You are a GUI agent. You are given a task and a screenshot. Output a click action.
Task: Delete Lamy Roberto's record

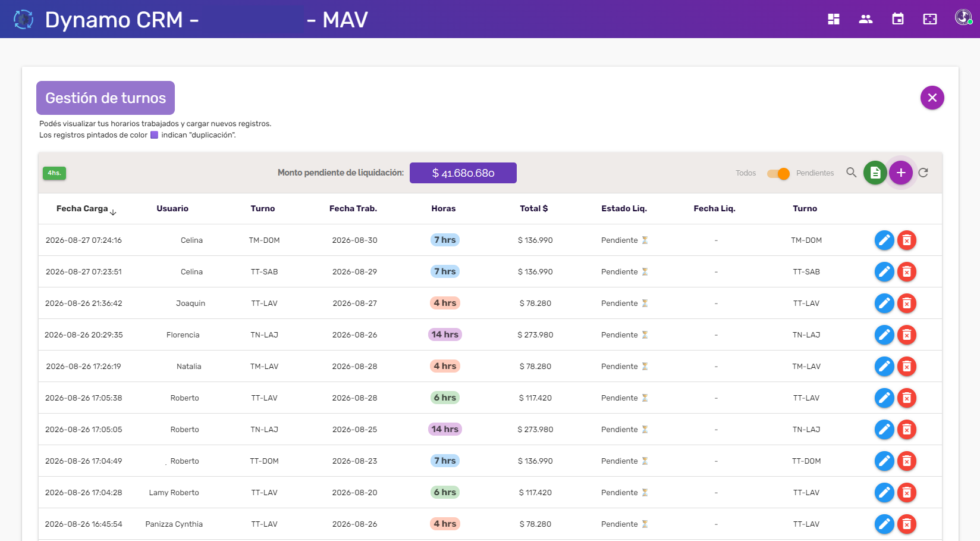point(907,493)
